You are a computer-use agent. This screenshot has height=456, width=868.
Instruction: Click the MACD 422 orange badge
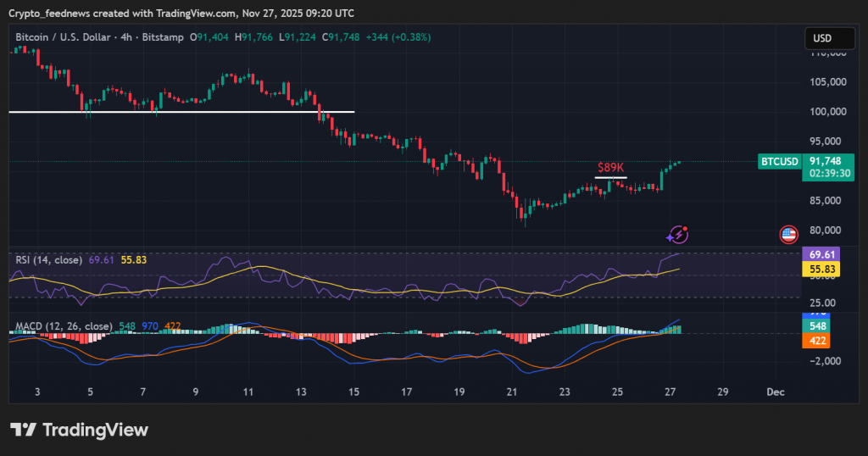pyautogui.click(x=816, y=341)
